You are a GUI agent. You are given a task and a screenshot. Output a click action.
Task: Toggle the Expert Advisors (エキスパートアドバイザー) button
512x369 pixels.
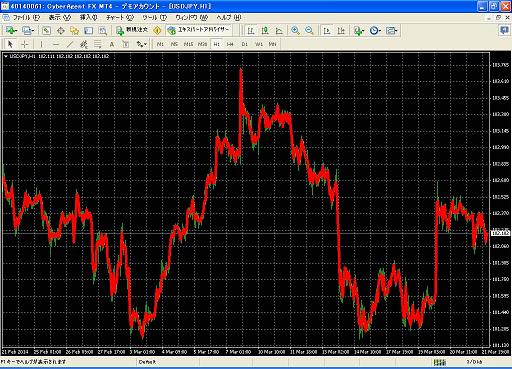[199, 30]
